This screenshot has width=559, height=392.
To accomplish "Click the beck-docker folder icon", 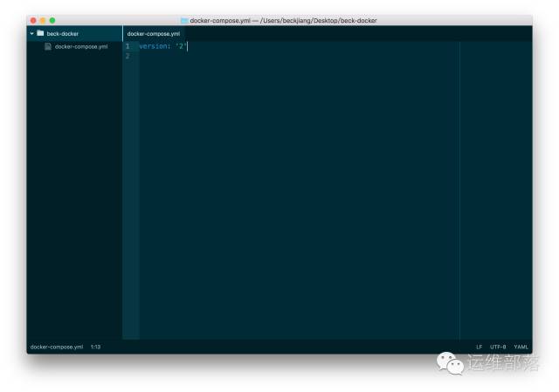I will (x=40, y=33).
